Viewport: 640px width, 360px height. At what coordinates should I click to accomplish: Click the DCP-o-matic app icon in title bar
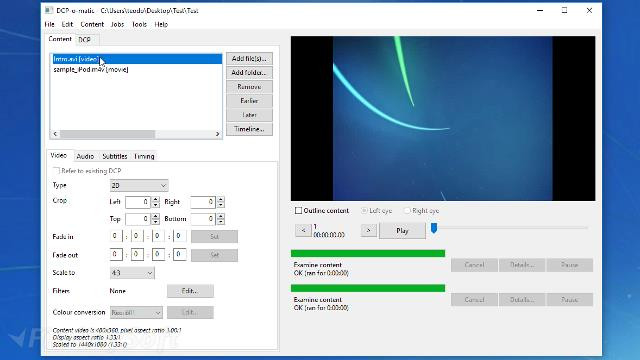click(x=49, y=11)
